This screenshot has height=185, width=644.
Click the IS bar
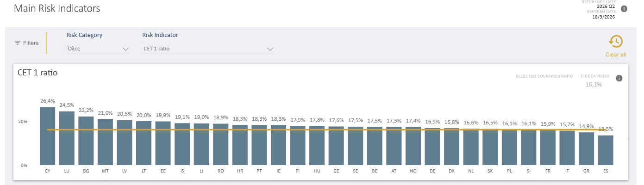182,144
